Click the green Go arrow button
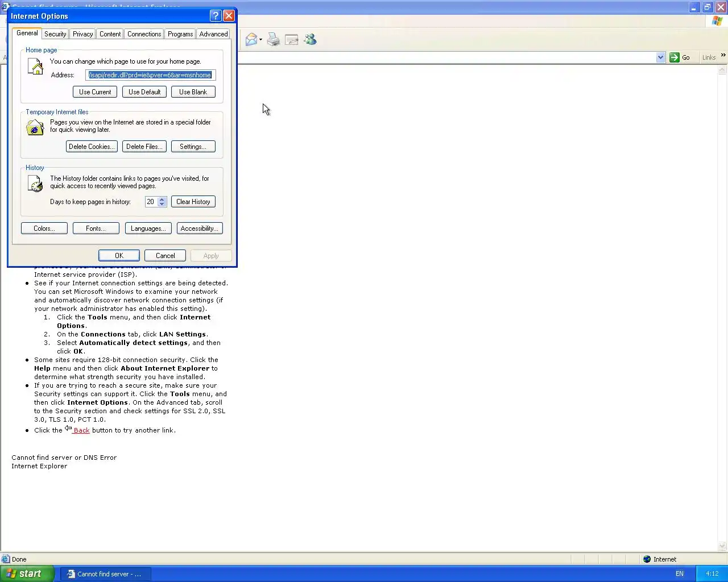Image resolution: width=728 pixels, height=582 pixels. (675, 57)
